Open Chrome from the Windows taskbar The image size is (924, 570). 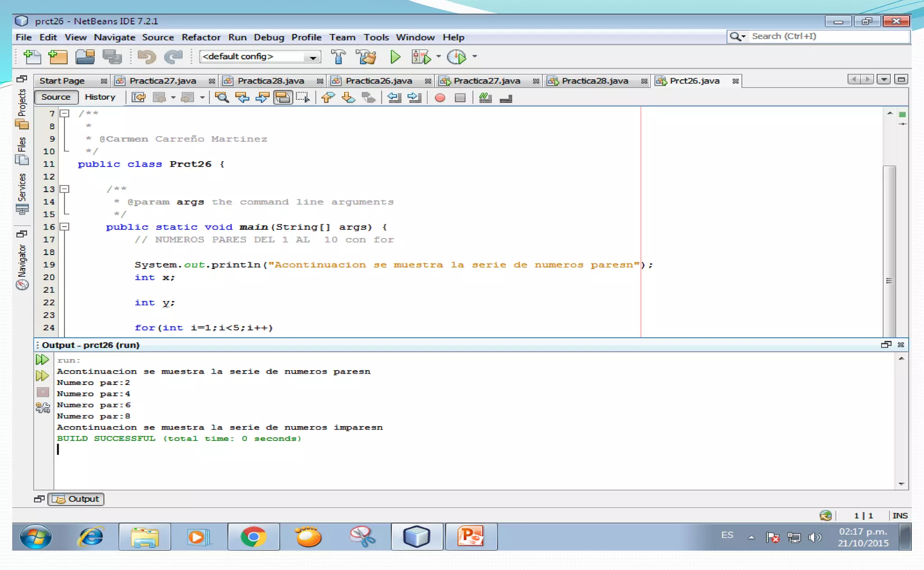[254, 537]
